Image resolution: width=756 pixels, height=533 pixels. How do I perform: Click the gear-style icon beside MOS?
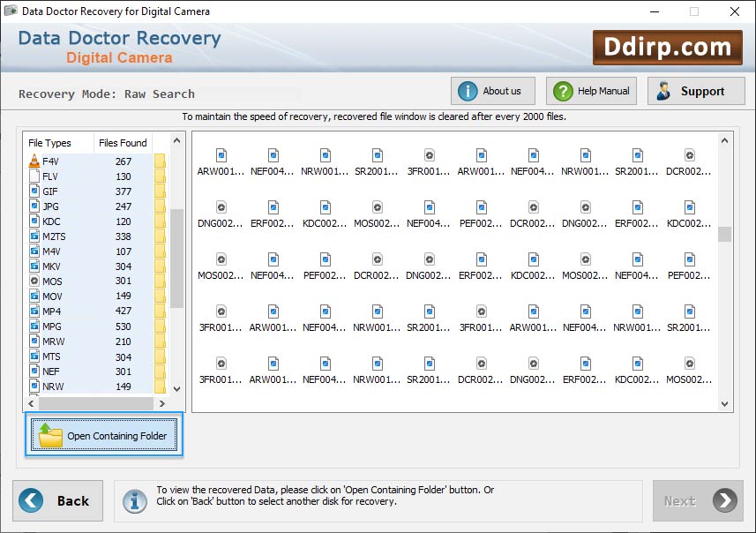pos(34,281)
